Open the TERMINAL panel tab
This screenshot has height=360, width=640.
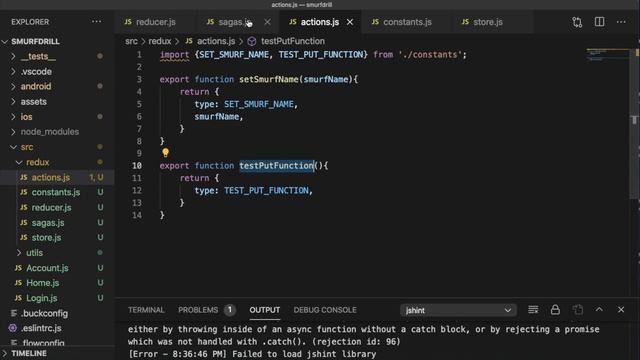pos(146,310)
